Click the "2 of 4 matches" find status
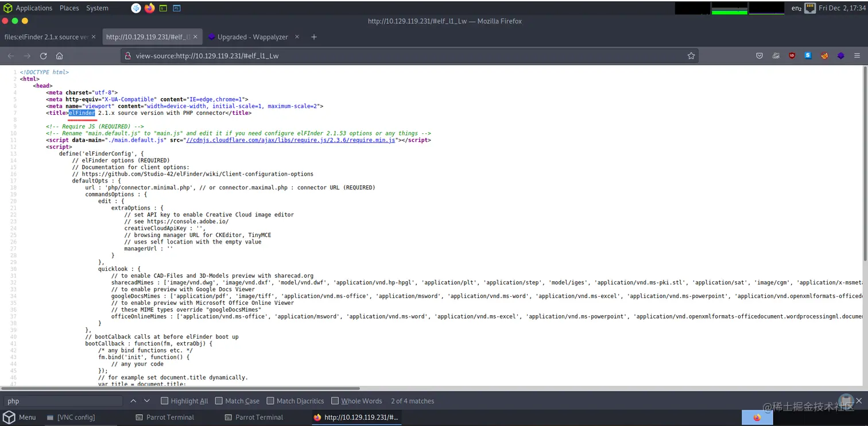868x426 pixels. coord(413,401)
